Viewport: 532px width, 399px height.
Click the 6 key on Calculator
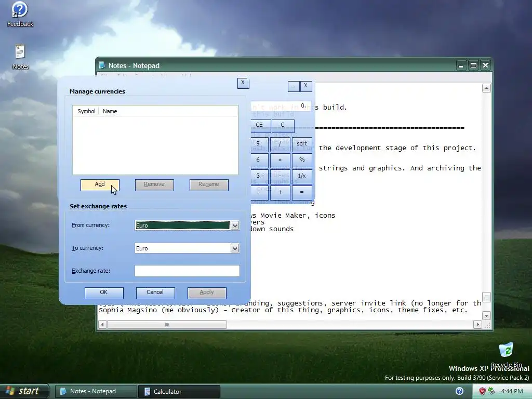[259, 160]
